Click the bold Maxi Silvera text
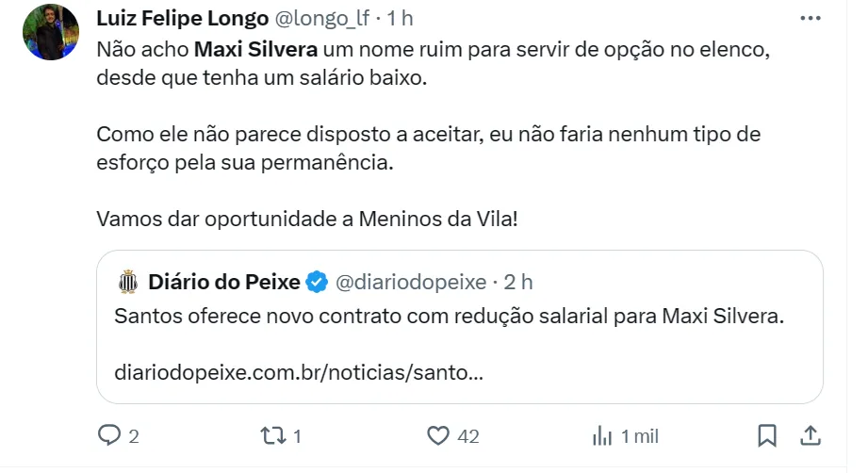The image size is (868, 473). click(x=254, y=50)
